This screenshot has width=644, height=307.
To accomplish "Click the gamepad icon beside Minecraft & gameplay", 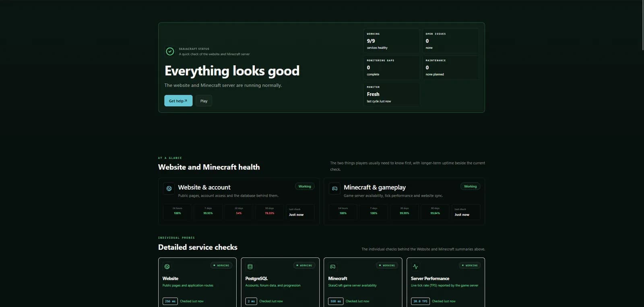I will click(334, 188).
